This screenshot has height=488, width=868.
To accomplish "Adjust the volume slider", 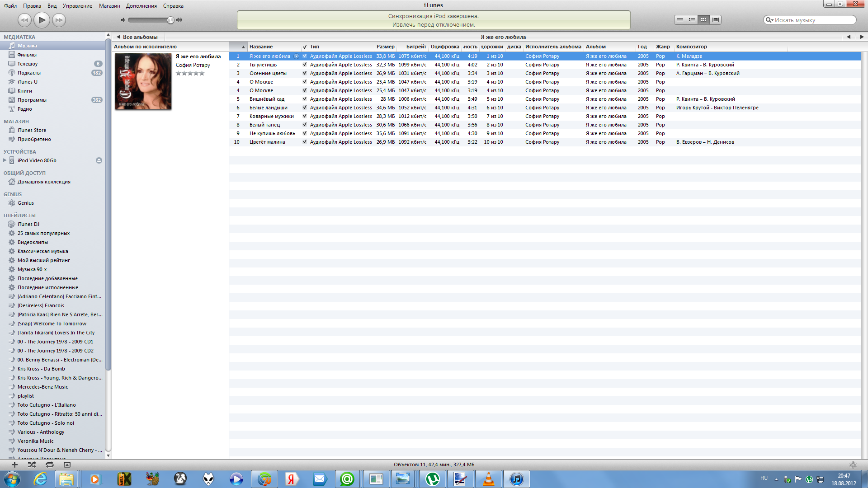I will [x=170, y=20].
